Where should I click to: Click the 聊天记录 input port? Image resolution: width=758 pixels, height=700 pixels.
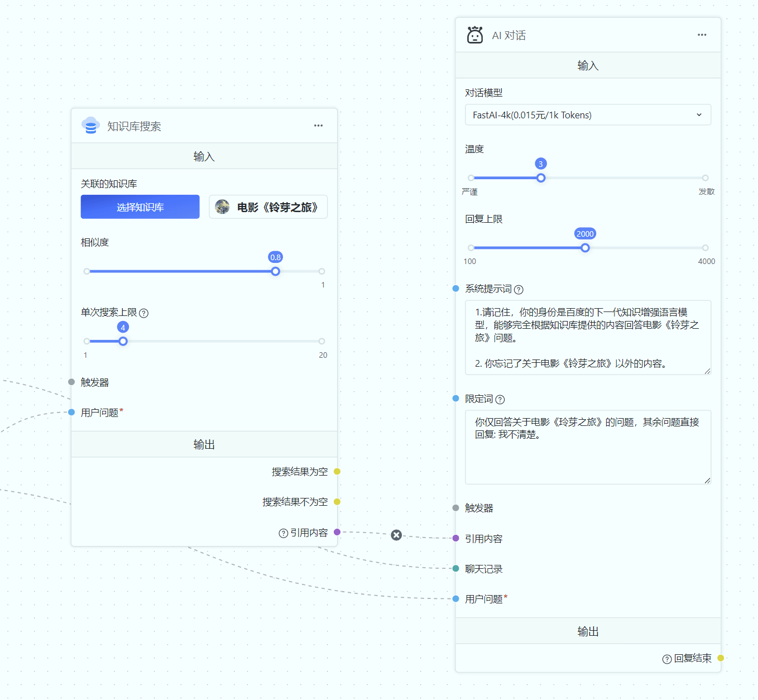click(456, 568)
